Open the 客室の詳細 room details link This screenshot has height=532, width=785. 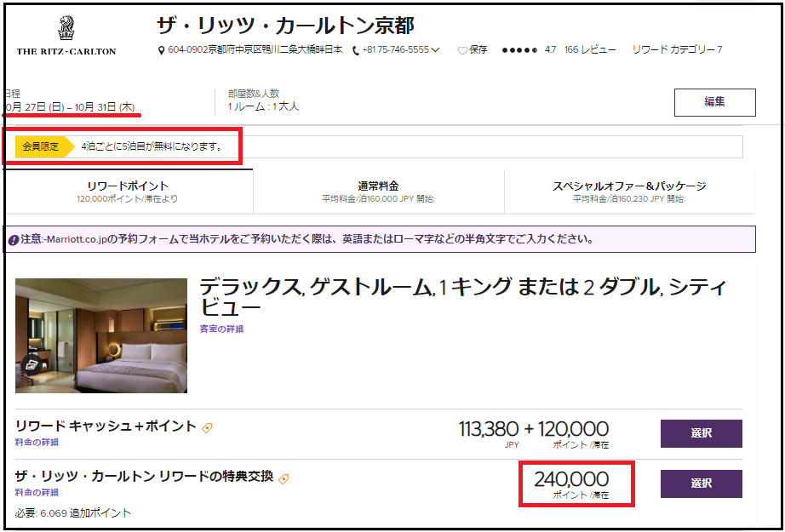click(x=221, y=329)
